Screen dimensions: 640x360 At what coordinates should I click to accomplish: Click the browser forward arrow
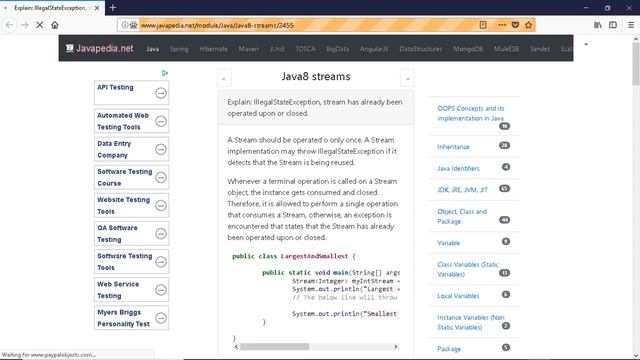[x=24, y=25]
